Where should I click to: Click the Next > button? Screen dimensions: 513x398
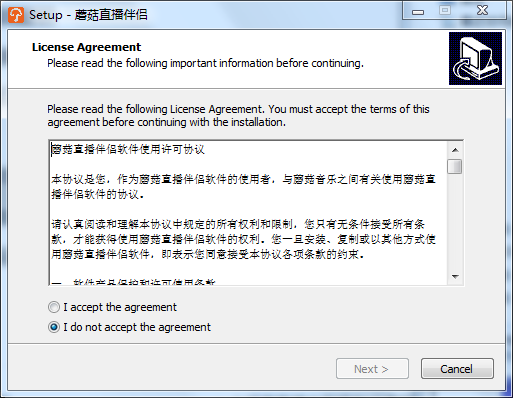(x=372, y=369)
